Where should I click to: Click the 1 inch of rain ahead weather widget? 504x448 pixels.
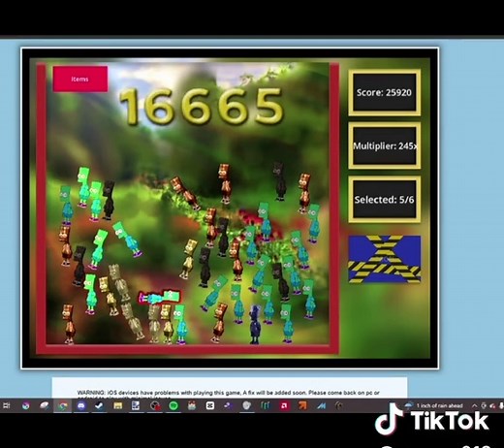pos(433,405)
